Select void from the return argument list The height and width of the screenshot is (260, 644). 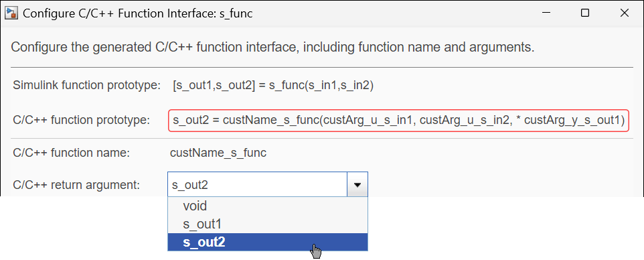pyautogui.click(x=267, y=206)
